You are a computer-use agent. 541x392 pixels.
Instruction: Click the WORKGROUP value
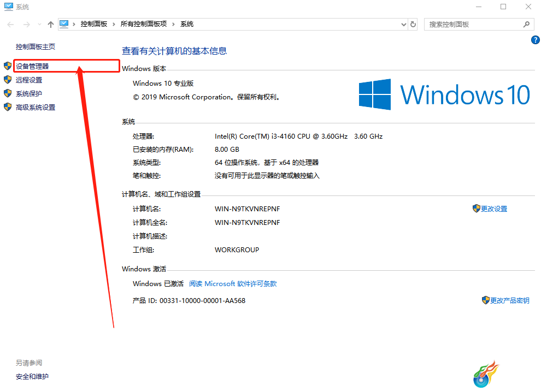point(237,250)
